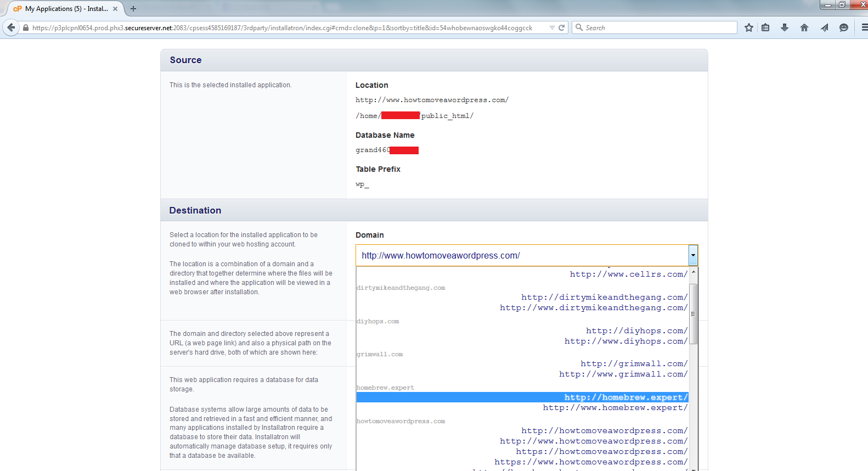
Task: Click the Domain label above the dropdown
Action: point(370,235)
